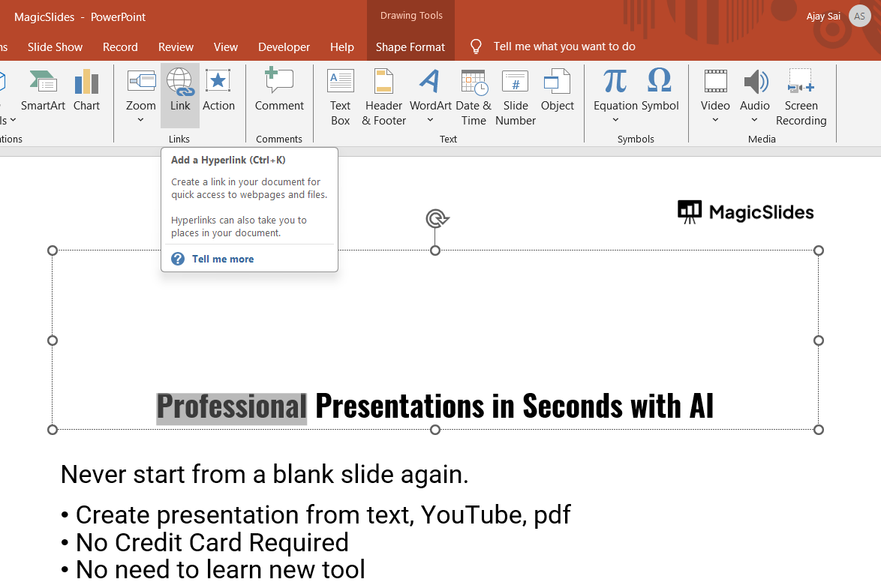Insert a SmartArt graphic

(x=43, y=91)
